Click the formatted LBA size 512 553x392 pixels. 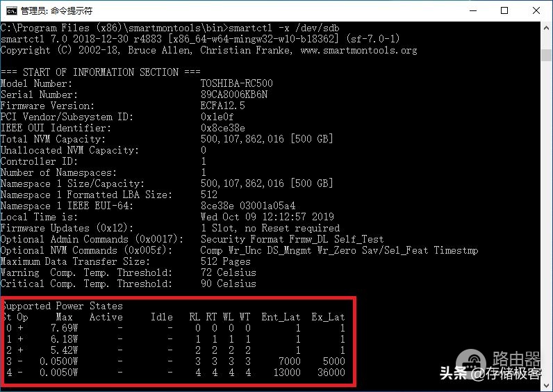coord(209,195)
